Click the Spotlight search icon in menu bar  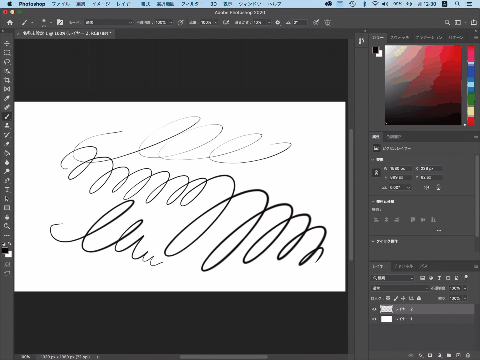[x=457, y=4]
